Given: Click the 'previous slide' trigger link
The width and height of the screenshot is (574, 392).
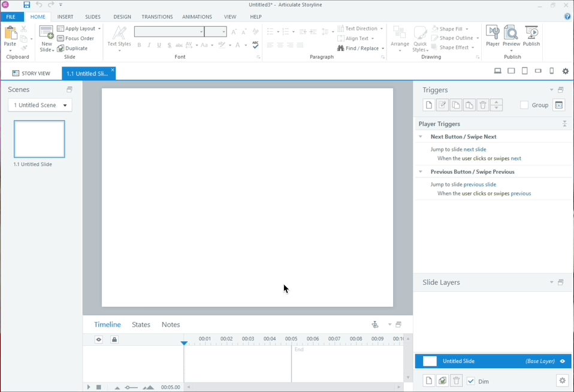Looking at the screenshot, I should tap(479, 185).
